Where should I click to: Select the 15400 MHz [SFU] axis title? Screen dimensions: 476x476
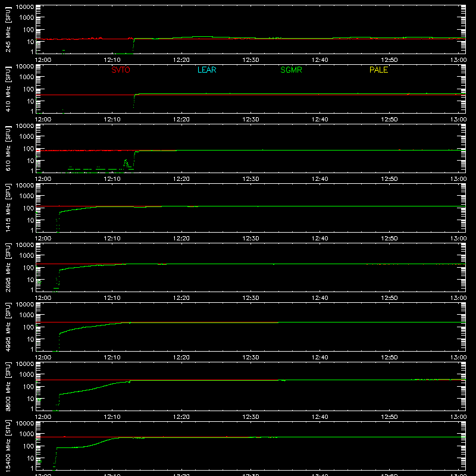8,446
